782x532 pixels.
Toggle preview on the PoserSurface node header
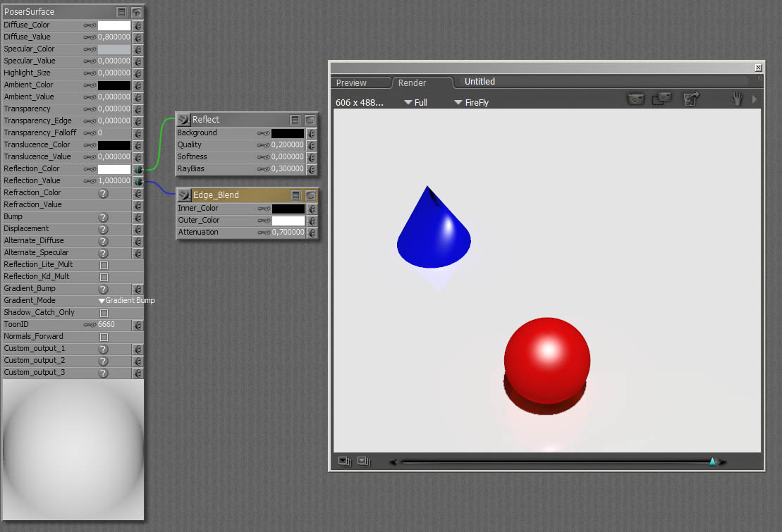coord(136,12)
